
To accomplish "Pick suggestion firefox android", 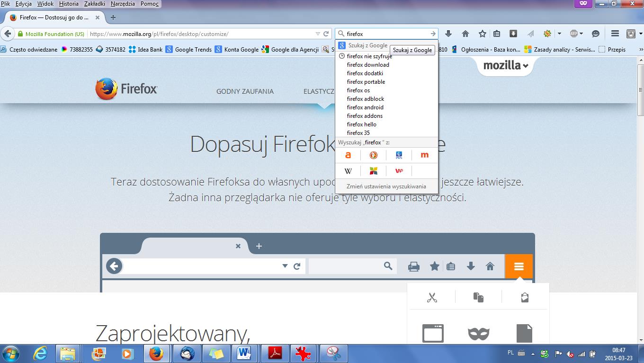I will [386, 107].
